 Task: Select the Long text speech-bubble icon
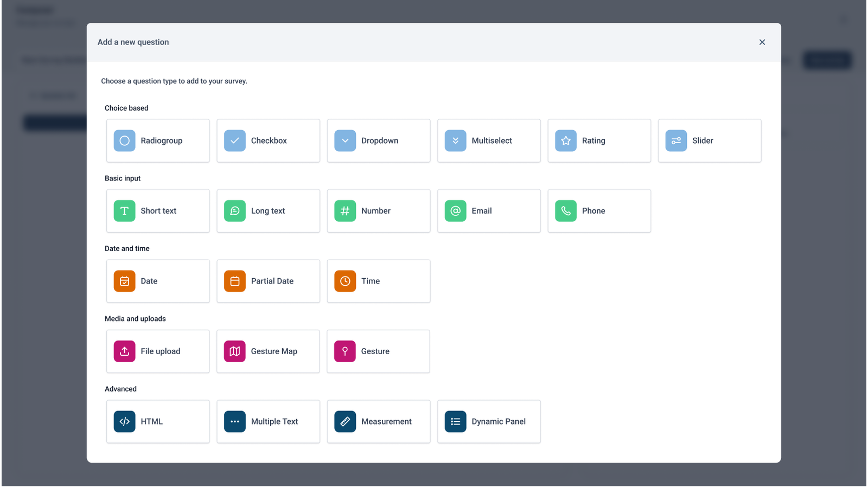point(235,211)
